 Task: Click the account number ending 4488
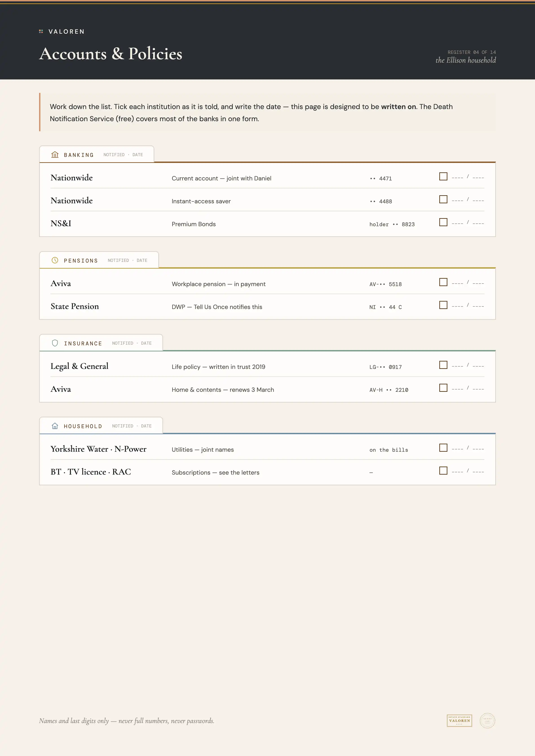pos(381,201)
